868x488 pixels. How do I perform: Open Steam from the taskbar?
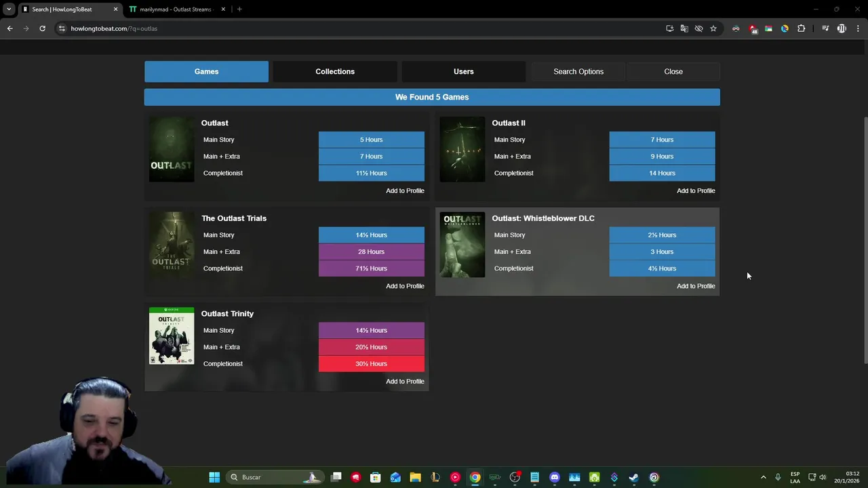click(x=633, y=477)
